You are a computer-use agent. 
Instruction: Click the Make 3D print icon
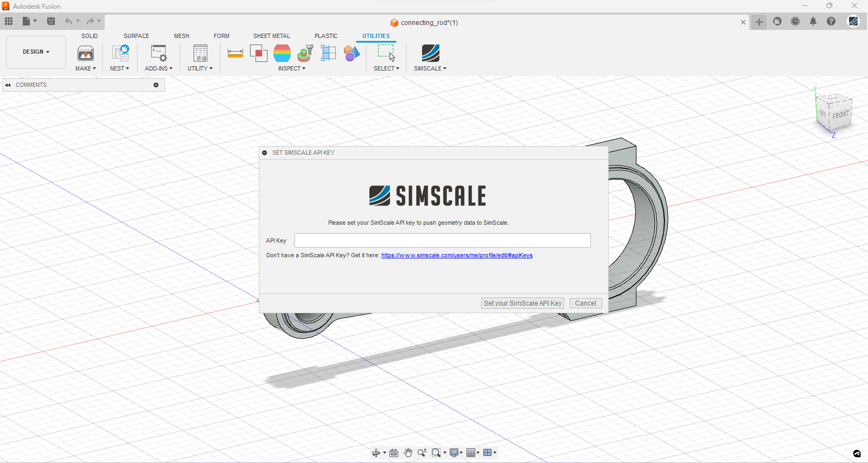click(x=86, y=53)
